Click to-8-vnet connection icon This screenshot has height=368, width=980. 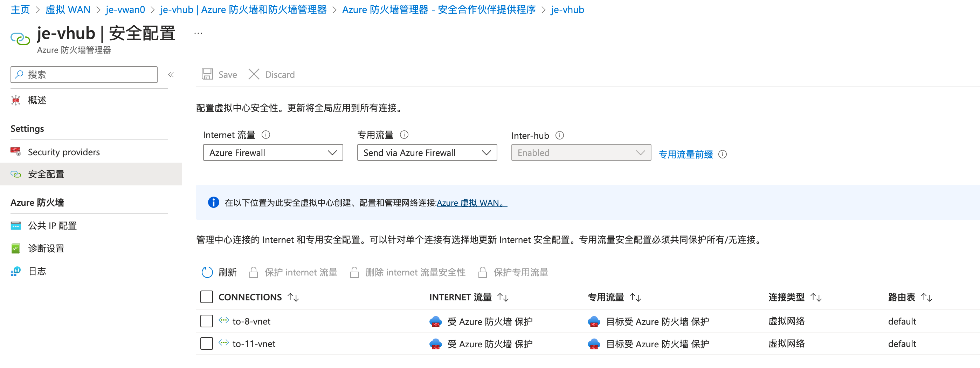coord(224,320)
